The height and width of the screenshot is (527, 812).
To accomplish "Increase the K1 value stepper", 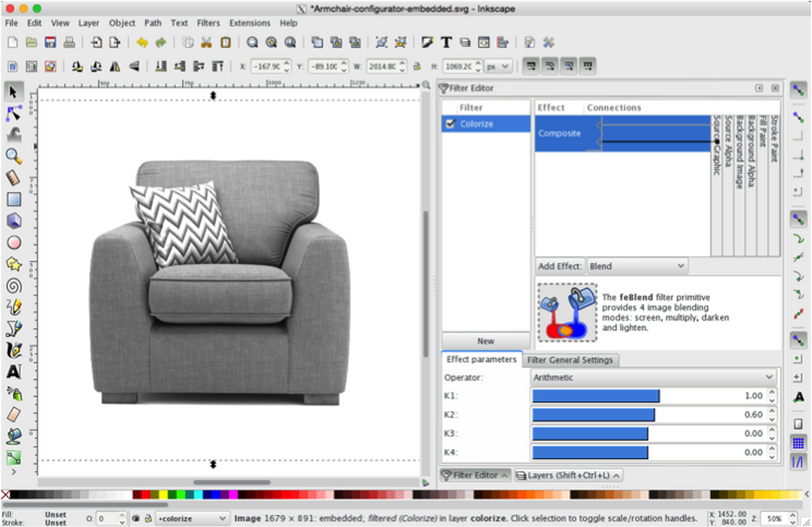I will pos(772,392).
